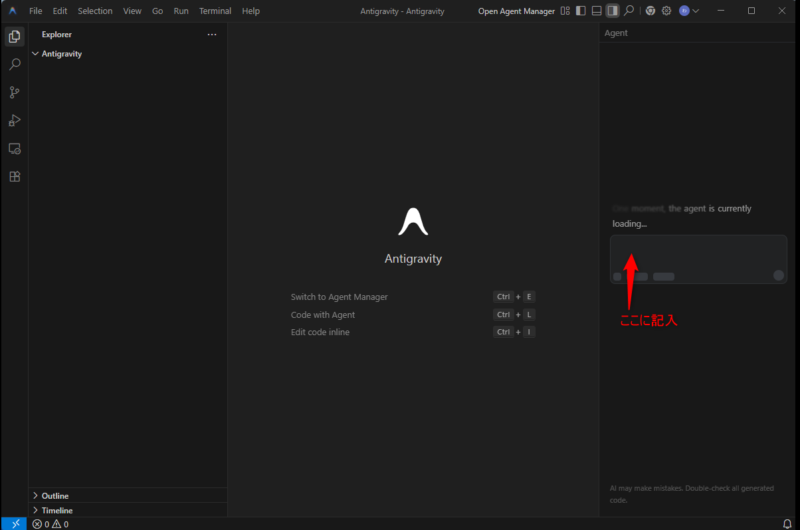Toggle the Agent side panel visibility

(613, 11)
